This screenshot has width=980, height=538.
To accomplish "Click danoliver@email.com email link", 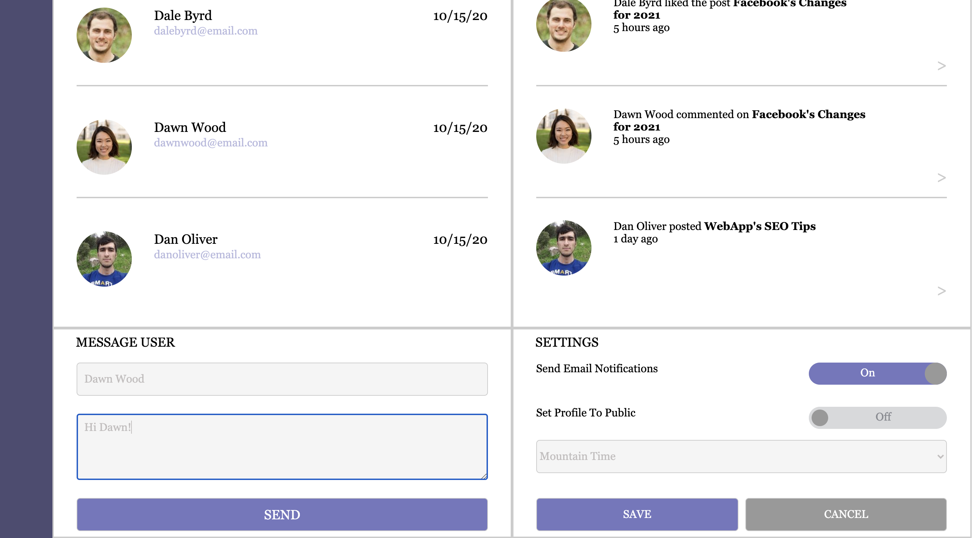I will coord(207,255).
